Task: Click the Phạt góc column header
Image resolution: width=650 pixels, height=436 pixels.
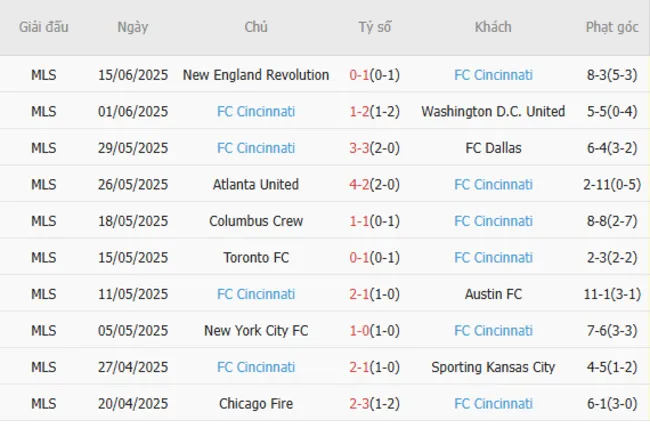Action: (612, 27)
